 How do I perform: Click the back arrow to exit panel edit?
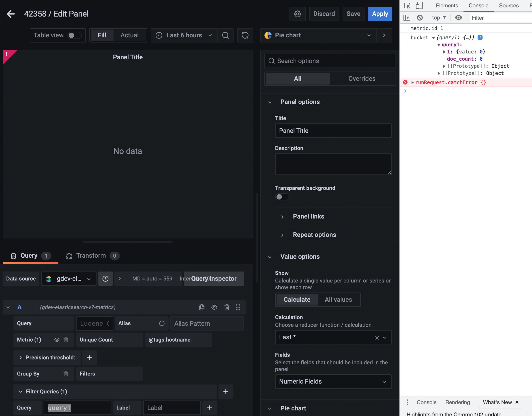(x=11, y=14)
